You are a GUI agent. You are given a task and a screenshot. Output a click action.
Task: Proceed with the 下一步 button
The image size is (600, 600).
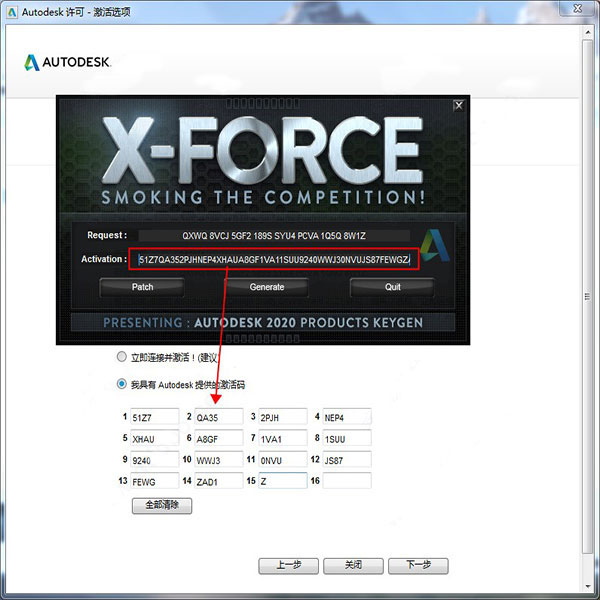(418, 565)
